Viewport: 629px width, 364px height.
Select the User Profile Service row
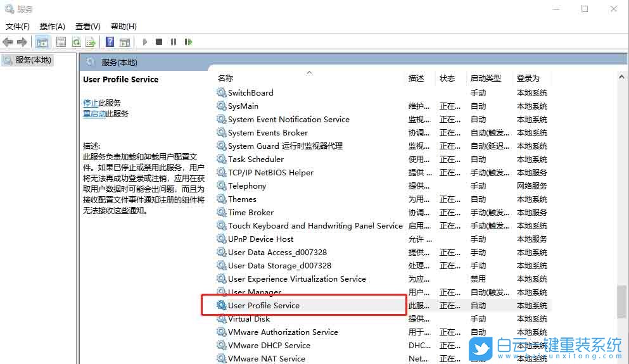click(x=383, y=306)
